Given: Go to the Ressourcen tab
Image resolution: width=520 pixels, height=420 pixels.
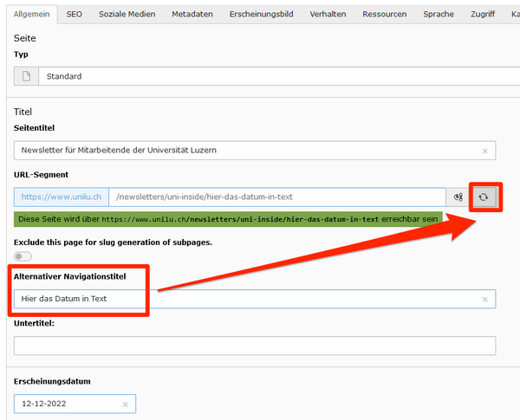Looking at the screenshot, I should [384, 14].
